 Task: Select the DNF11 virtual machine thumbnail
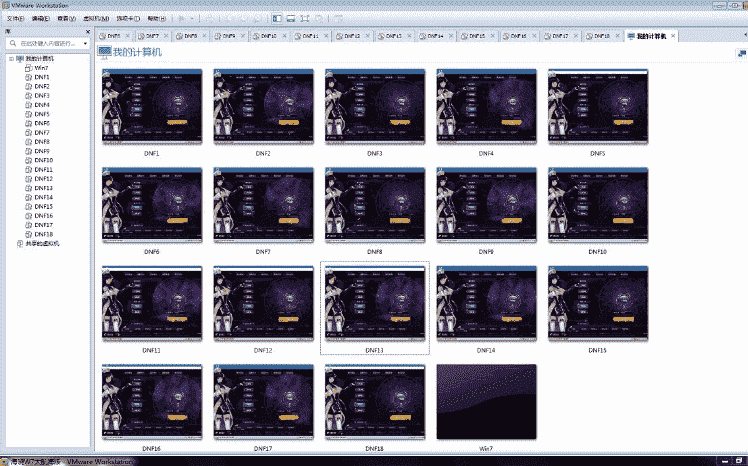pos(152,303)
